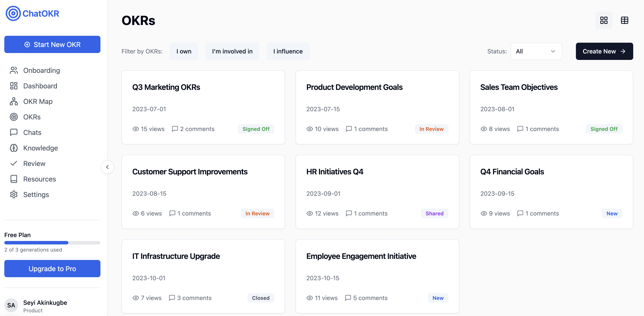Open the Status dropdown set to All

[536, 51]
